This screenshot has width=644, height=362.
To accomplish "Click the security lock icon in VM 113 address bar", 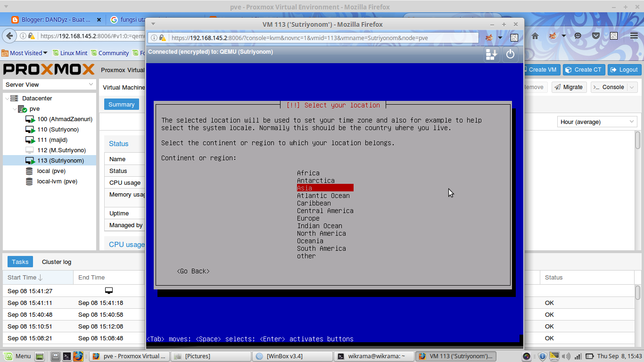I will point(162,38).
